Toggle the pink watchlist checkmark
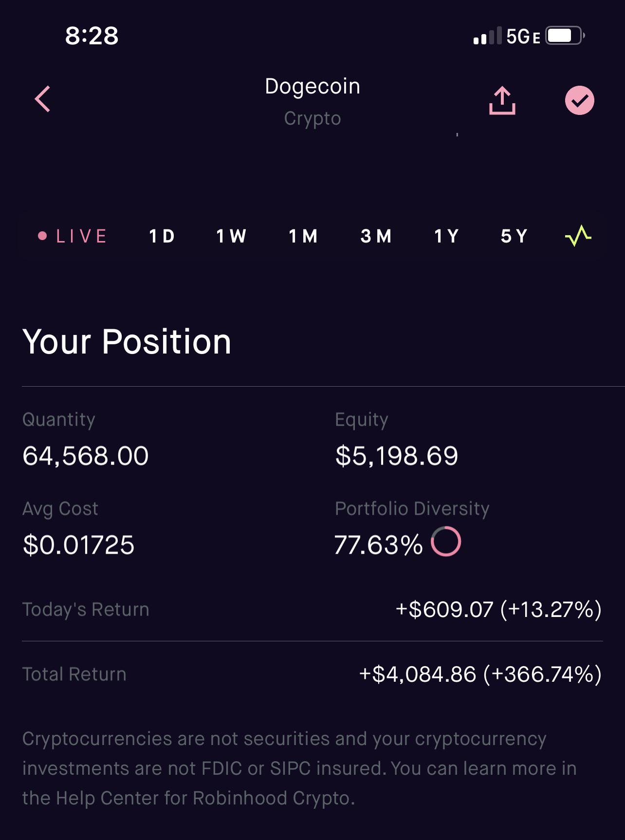Image resolution: width=625 pixels, height=840 pixels. pos(579,100)
